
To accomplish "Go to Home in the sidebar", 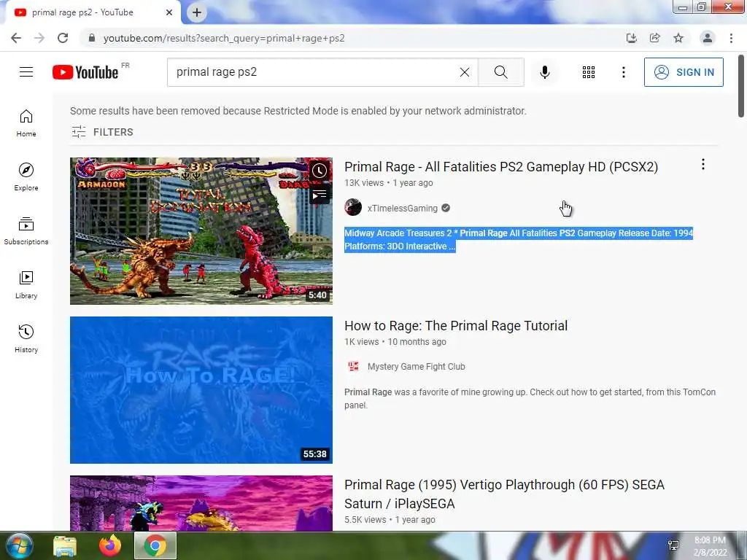I will (26, 122).
